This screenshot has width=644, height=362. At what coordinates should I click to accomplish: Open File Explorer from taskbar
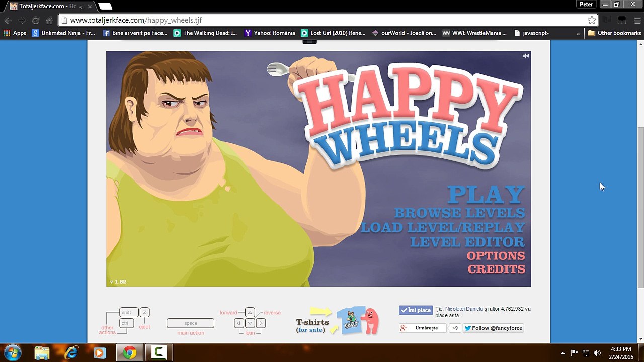42,353
